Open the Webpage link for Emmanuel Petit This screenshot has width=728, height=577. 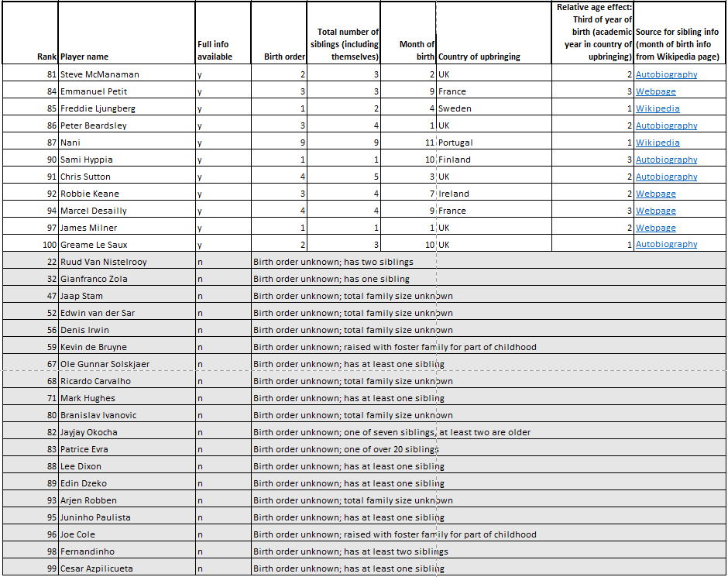point(656,91)
